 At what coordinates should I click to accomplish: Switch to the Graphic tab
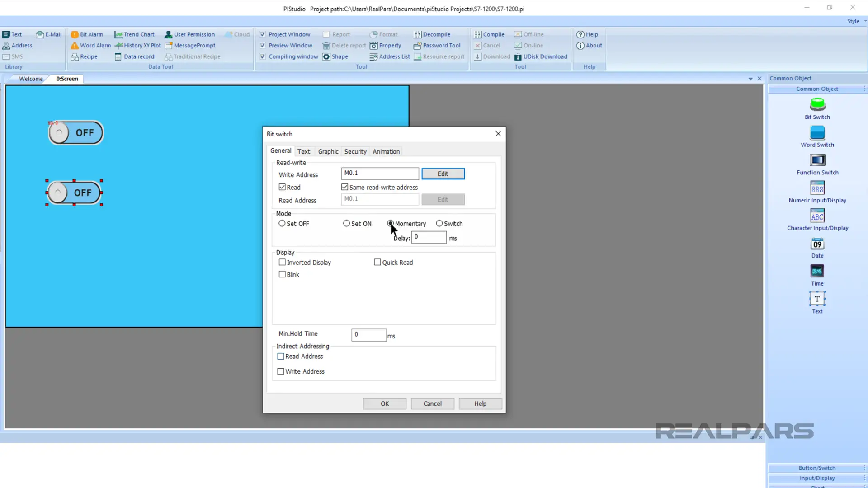328,151
